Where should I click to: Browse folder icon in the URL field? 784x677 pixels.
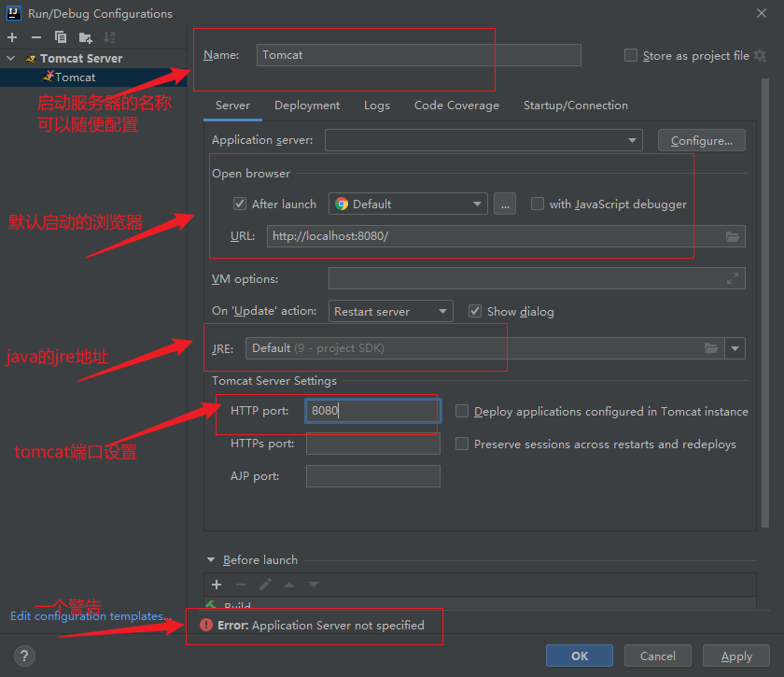(733, 236)
